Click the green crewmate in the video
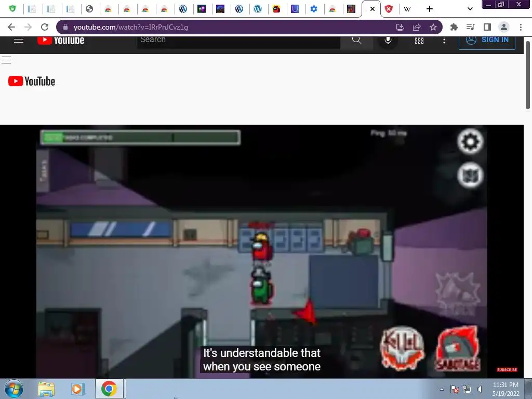Viewport: 532px width, 399px height. pos(261,287)
